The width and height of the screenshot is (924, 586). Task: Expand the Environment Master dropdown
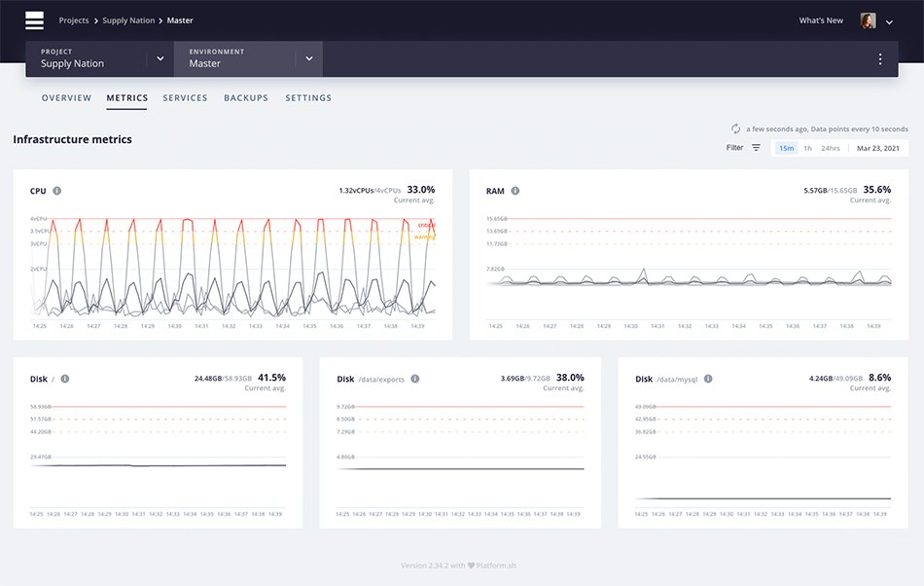pos(308,58)
